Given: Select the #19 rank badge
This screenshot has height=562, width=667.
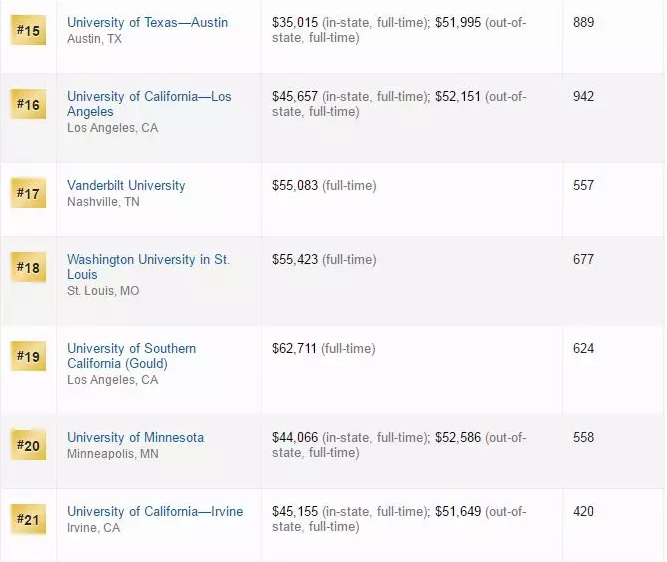Looking at the screenshot, I should coord(28,356).
